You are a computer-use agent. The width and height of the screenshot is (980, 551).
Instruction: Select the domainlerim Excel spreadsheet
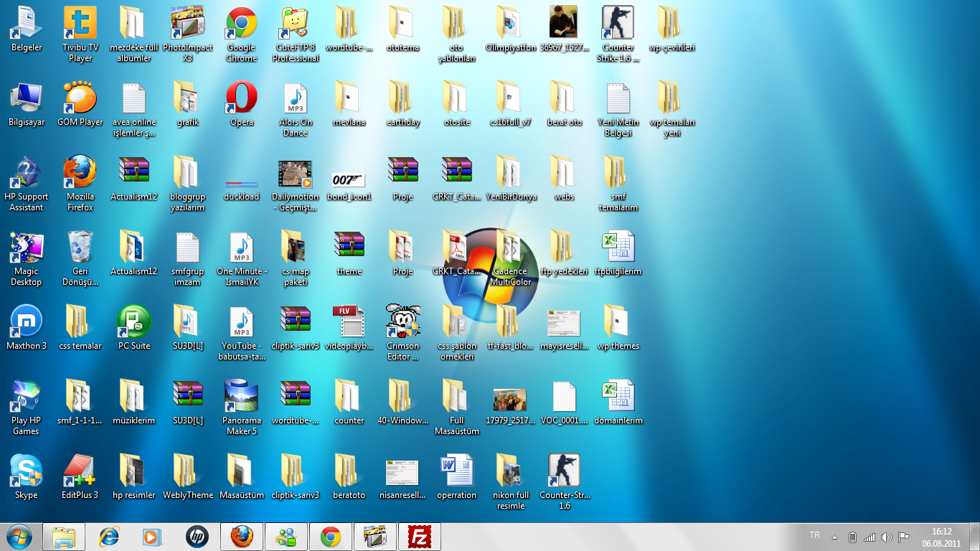tap(618, 402)
